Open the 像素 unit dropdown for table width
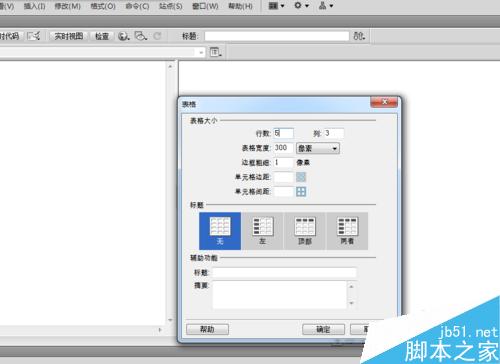This screenshot has height=364, width=500. (x=318, y=148)
